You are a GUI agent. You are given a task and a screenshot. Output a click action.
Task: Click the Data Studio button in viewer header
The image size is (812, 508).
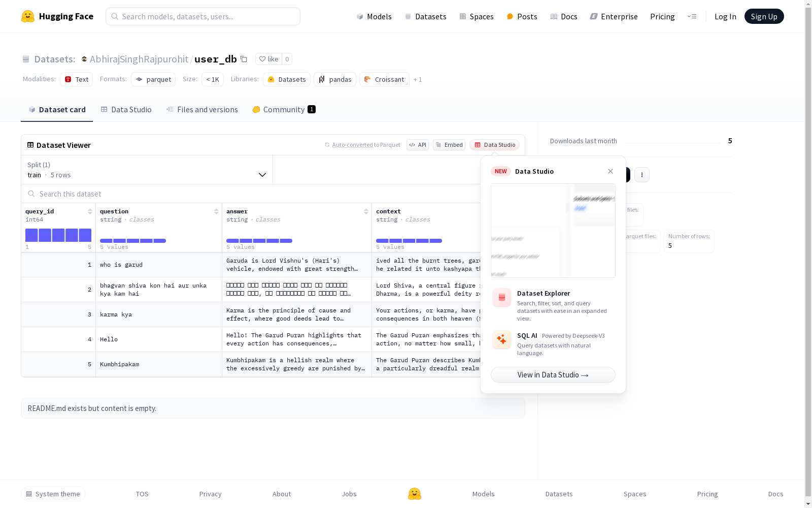point(494,145)
